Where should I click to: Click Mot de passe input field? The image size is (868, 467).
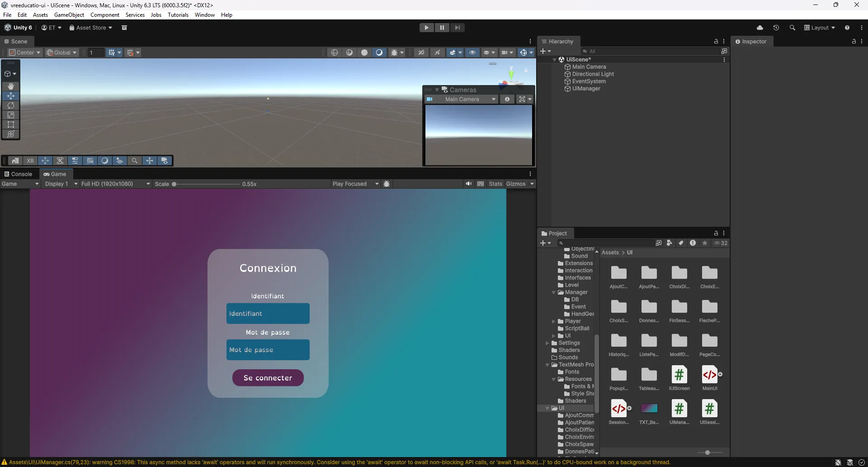(x=268, y=350)
